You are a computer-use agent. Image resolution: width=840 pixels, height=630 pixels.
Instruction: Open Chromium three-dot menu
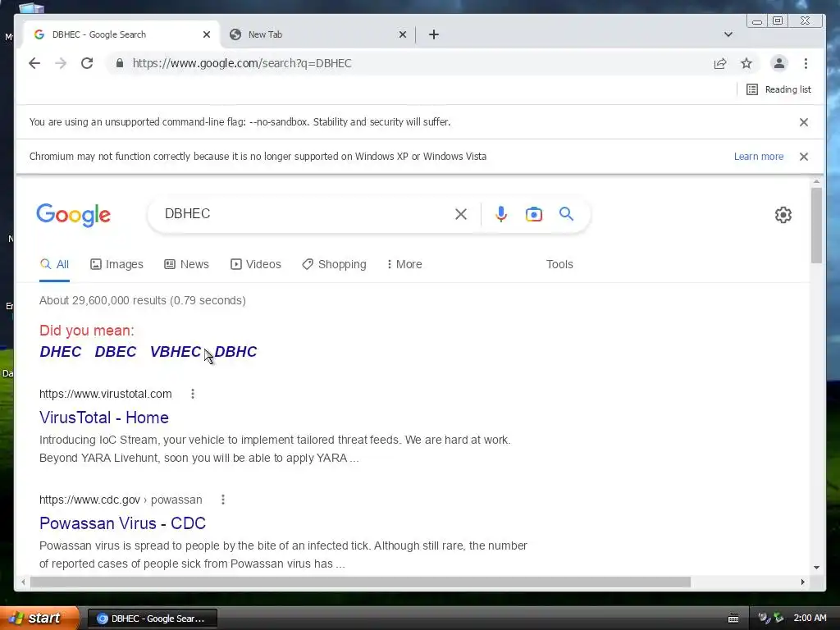(x=806, y=63)
